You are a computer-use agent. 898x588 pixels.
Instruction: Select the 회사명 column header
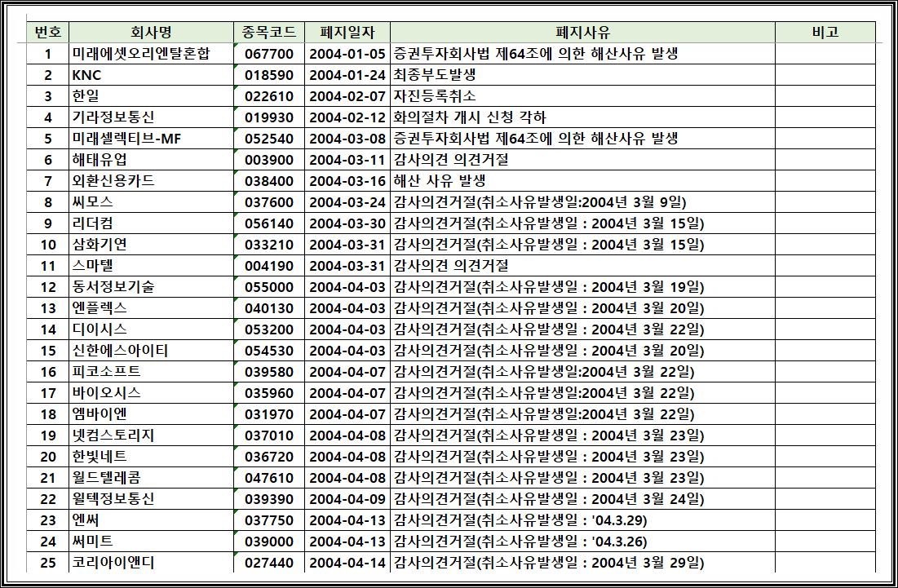click(x=151, y=32)
